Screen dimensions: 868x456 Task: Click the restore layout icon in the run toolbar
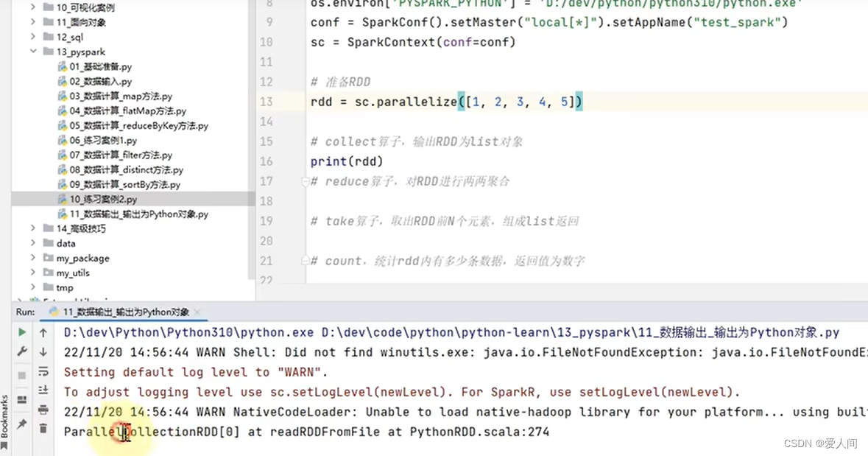pyautogui.click(x=22, y=400)
